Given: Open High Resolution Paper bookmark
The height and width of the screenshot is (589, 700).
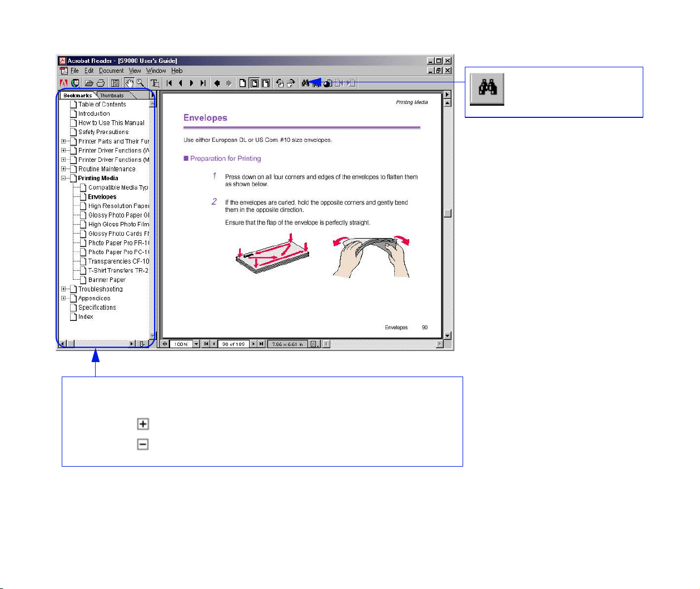Looking at the screenshot, I should click(118, 206).
